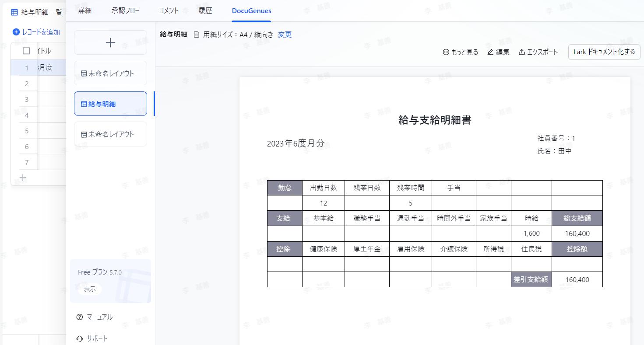Screen dimensions: 644x345
Task: Click the 総支給額 header cell
Action: pos(577,218)
